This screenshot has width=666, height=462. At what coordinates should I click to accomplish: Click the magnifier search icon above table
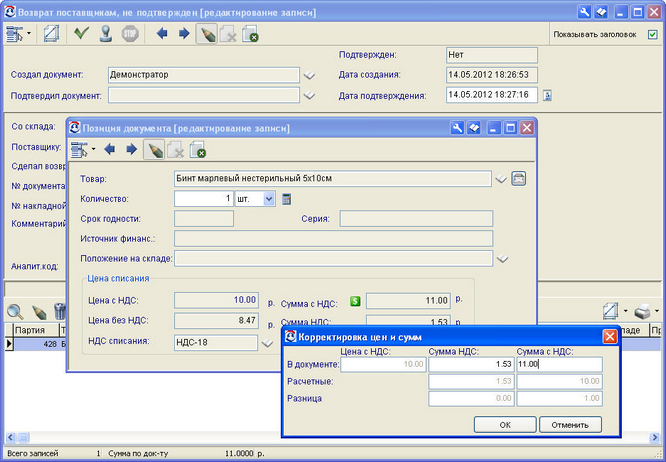pyautogui.click(x=15, y=312)
